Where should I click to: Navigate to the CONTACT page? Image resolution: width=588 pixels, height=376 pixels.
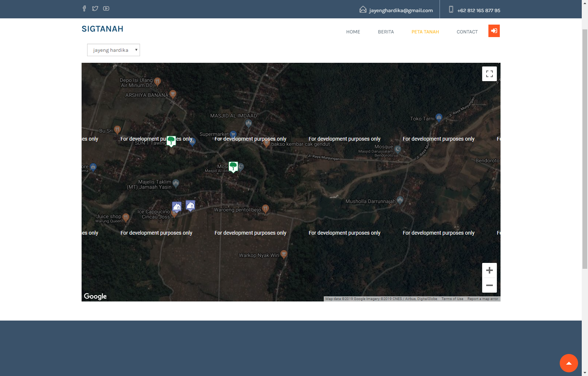[467, 32]
